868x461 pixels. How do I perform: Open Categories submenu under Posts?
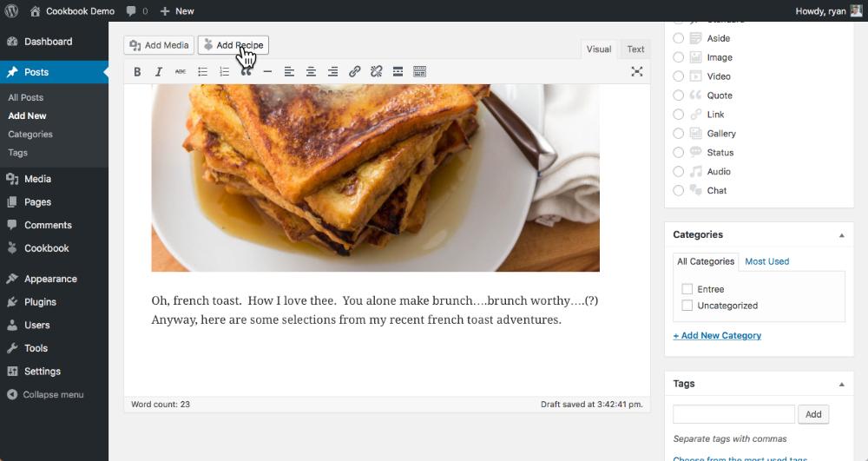click(30, 134)
